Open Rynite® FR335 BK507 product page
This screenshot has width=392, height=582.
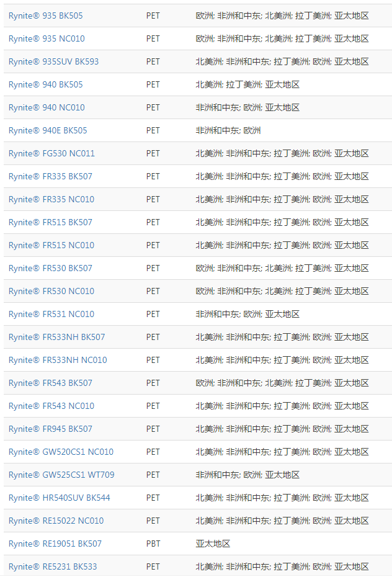50,176
